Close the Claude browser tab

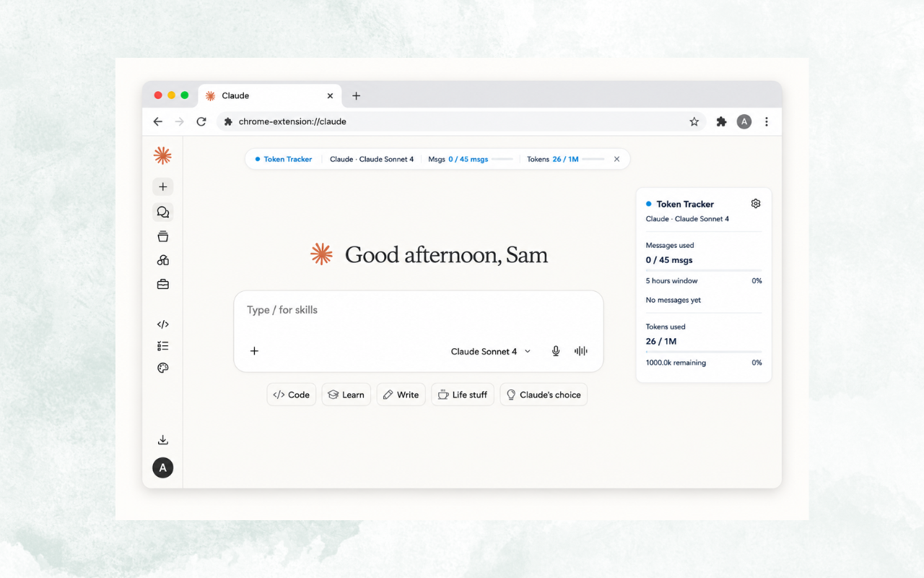pyautogui.click(x=330, y=95)
